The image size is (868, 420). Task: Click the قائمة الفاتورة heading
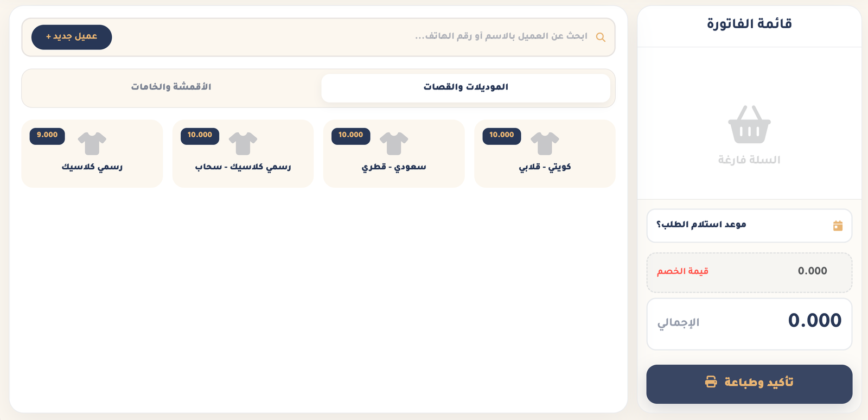pyautogui.click(x=749, y=24)
